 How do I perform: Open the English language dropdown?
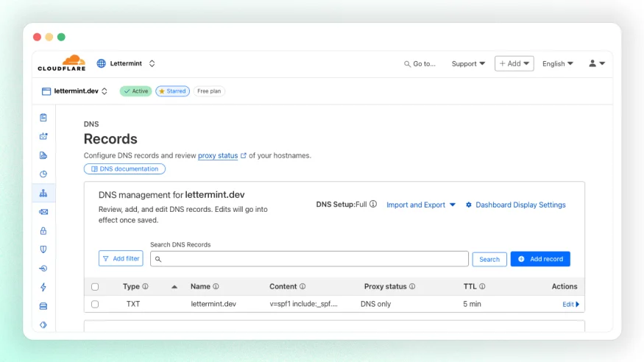coord(557,63)
